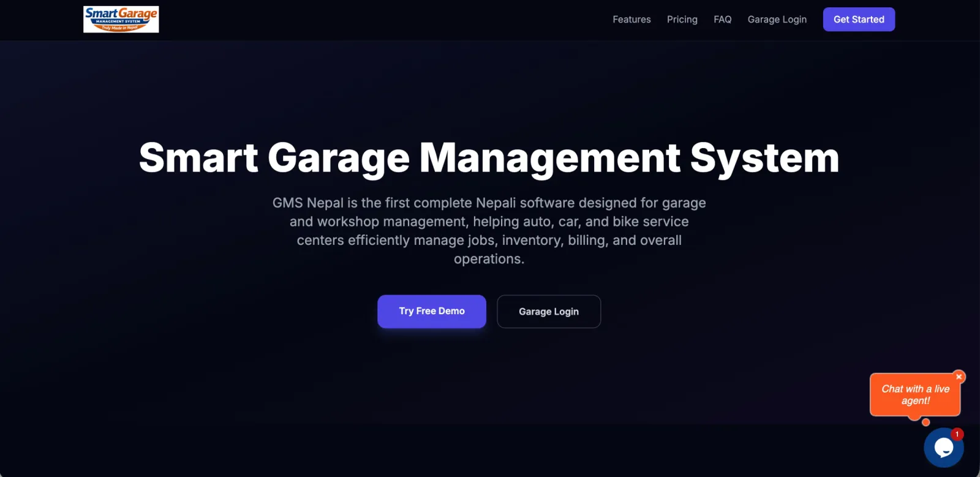This screenshot has width=980, height=477.
Task: Click the 'GMS Nepal' description paragraph
Action: [489, 231]
